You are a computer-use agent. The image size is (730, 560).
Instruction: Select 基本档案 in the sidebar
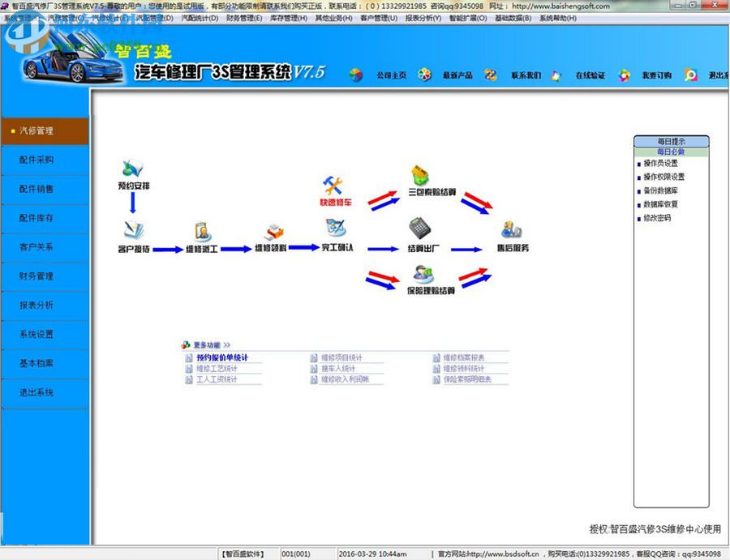click(45, 363)
